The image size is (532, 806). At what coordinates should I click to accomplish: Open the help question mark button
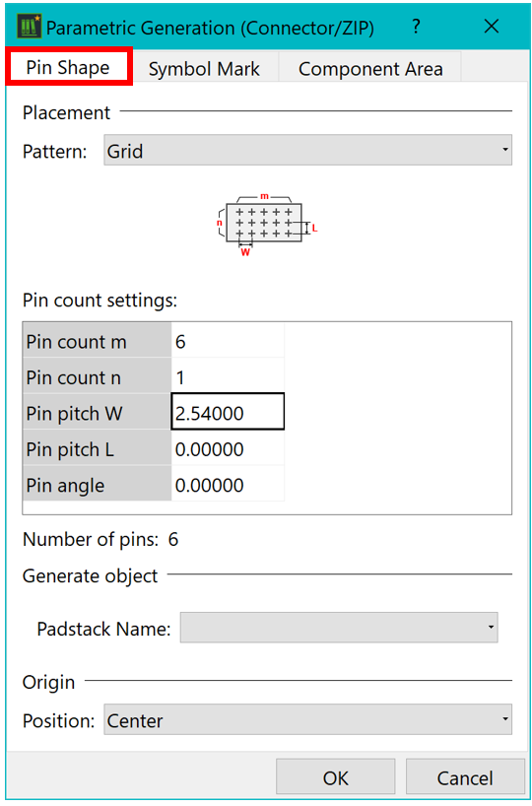point(416,26)
